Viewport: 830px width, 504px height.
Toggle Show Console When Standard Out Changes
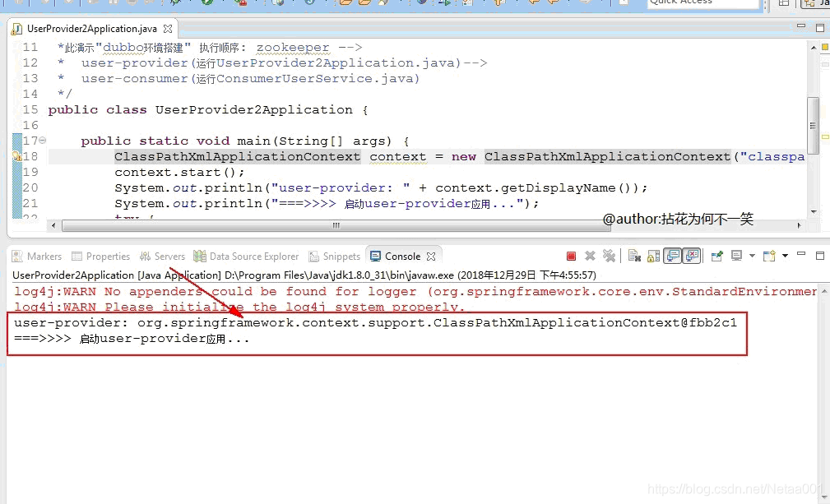pos(673,257)
